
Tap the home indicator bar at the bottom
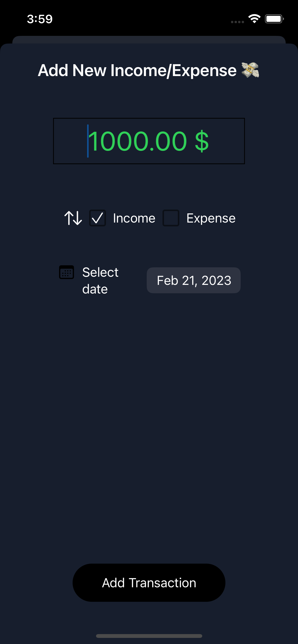tap(149, 635)
